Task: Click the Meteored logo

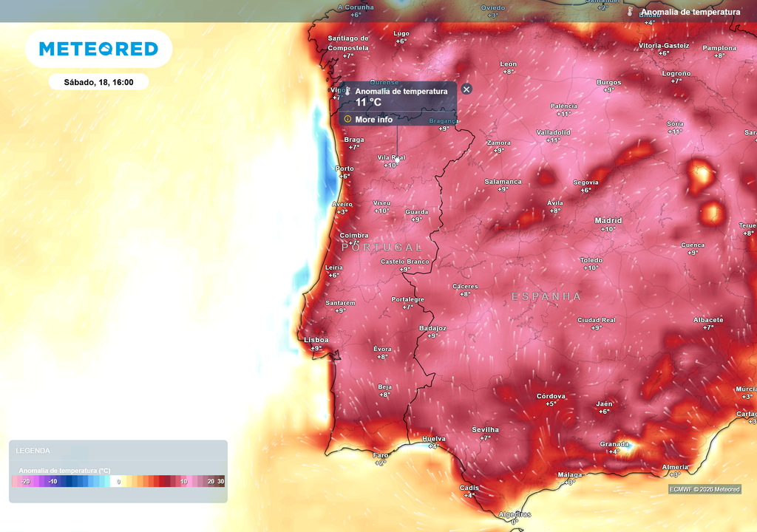Action: tap(98, 48)
